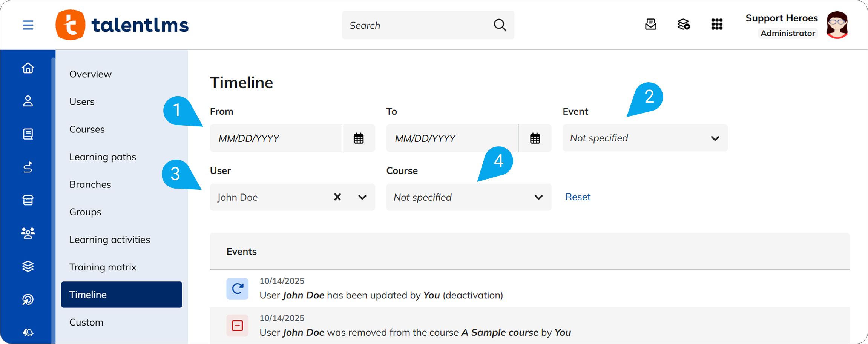This screenshot has height=344, width=868.
Task: Open the apps grid icon
Action: [x=717, y=25]
